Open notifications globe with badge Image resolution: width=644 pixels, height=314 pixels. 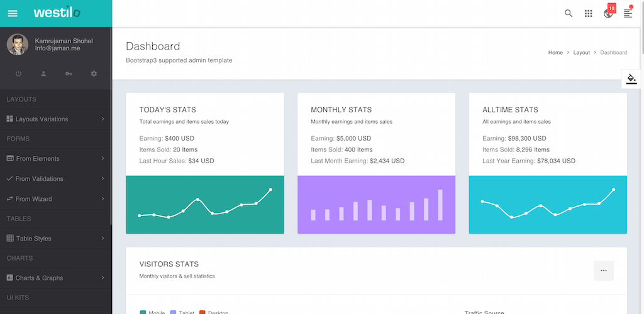pos(608,13)
